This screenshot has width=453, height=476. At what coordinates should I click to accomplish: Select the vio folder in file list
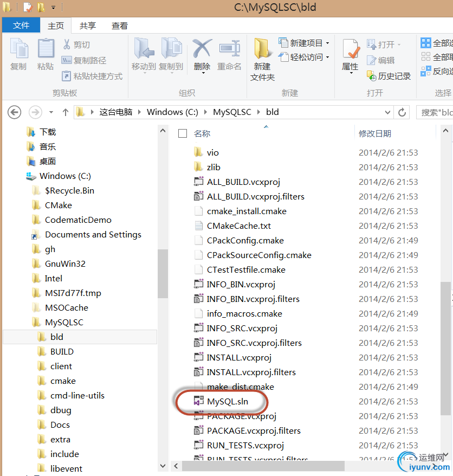coord(213,153)
